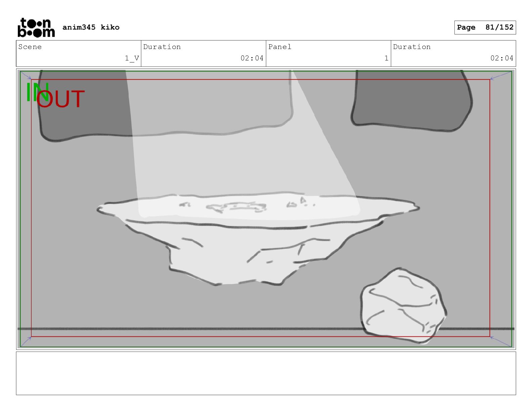The image size is (532, 411).
Task: Select the 'Panel' header label
Action: pos(280,47)
